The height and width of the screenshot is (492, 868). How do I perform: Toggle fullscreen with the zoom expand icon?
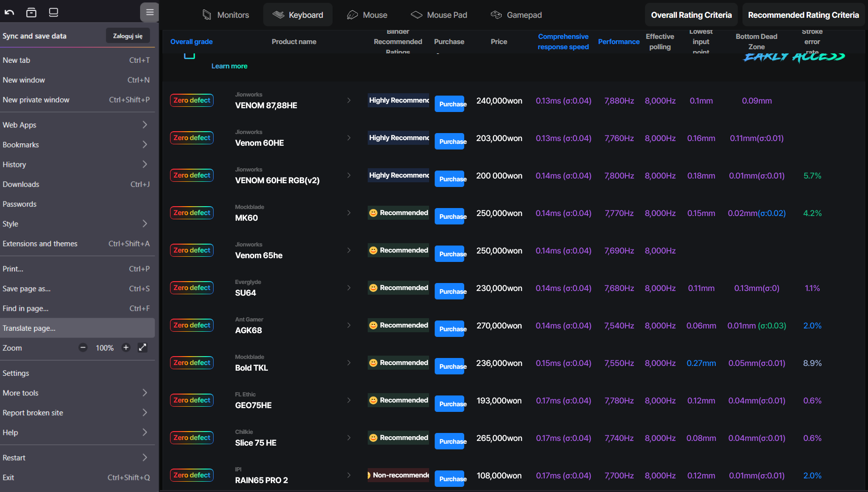click(x=143, y=348)
